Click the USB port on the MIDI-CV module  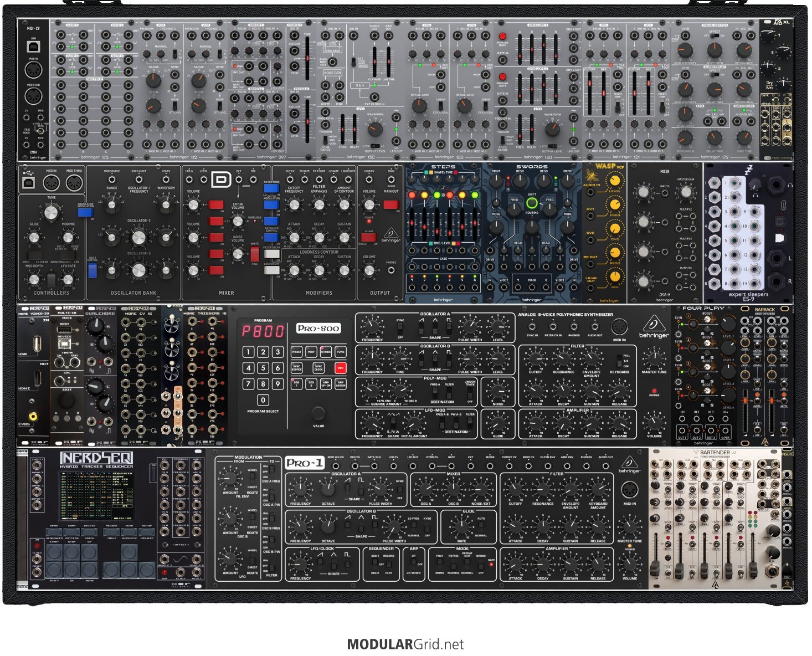33,47
